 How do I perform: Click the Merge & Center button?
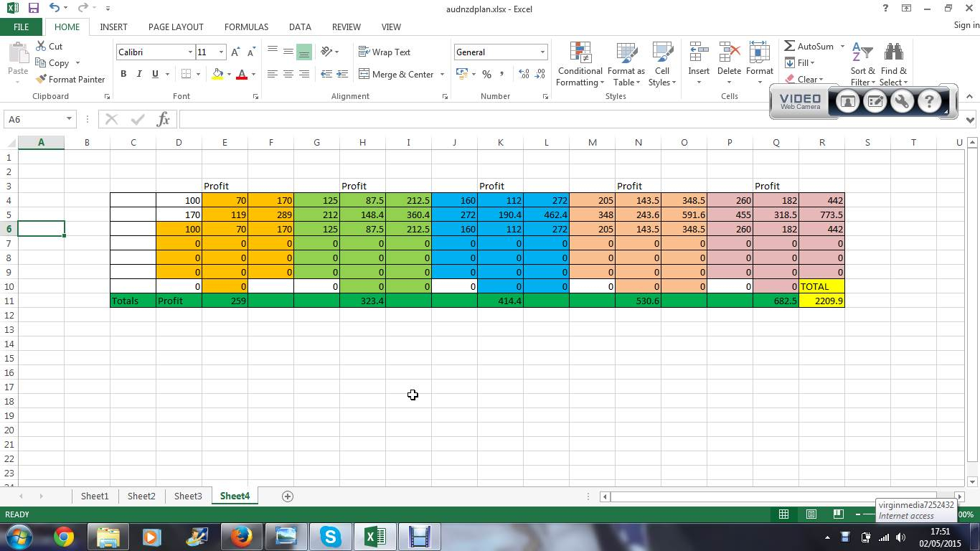tap(396, 74)
